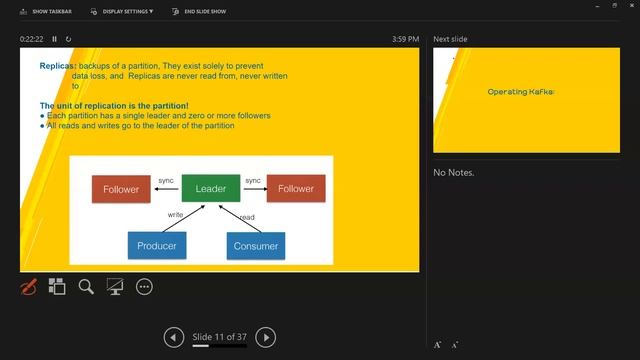
Task: Go to the previous slide arrow
Action: [x=174, y=338]
